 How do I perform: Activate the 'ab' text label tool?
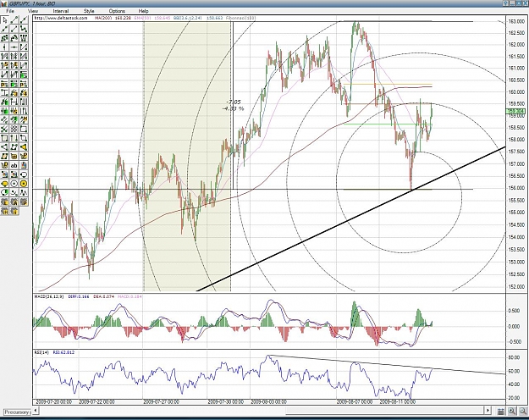14,165
